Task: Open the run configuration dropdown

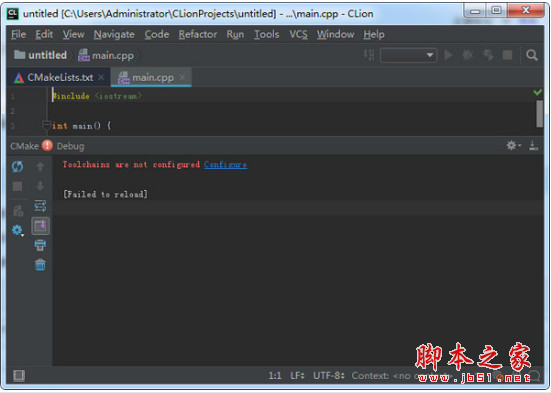Action: (x=408, y=55)
